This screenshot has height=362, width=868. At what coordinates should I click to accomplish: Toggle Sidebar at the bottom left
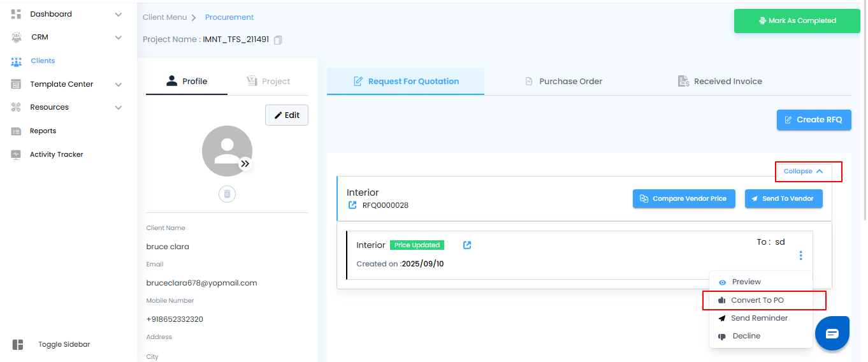click(18, 344)
